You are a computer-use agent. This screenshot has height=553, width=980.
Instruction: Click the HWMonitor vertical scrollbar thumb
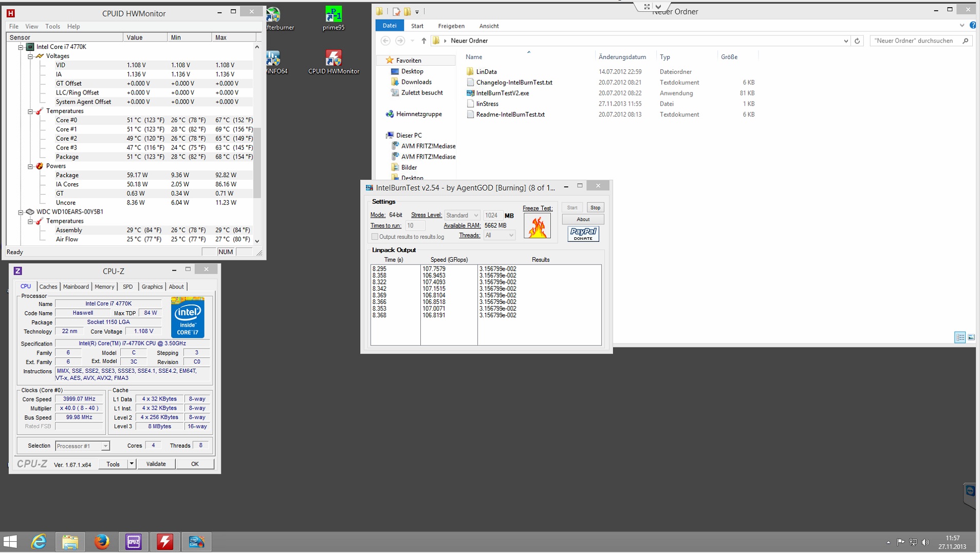coord(257,163)
